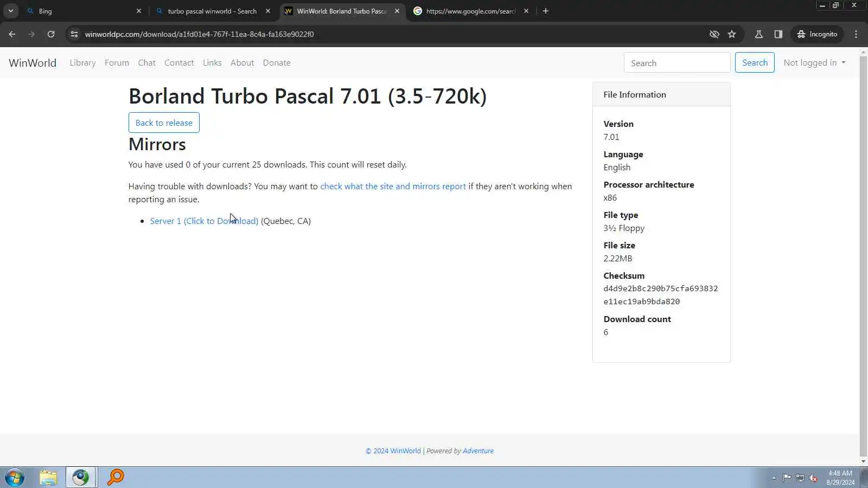Go to the WinWorld home logo
Screen dimensions: 868x488
point(33,63)
